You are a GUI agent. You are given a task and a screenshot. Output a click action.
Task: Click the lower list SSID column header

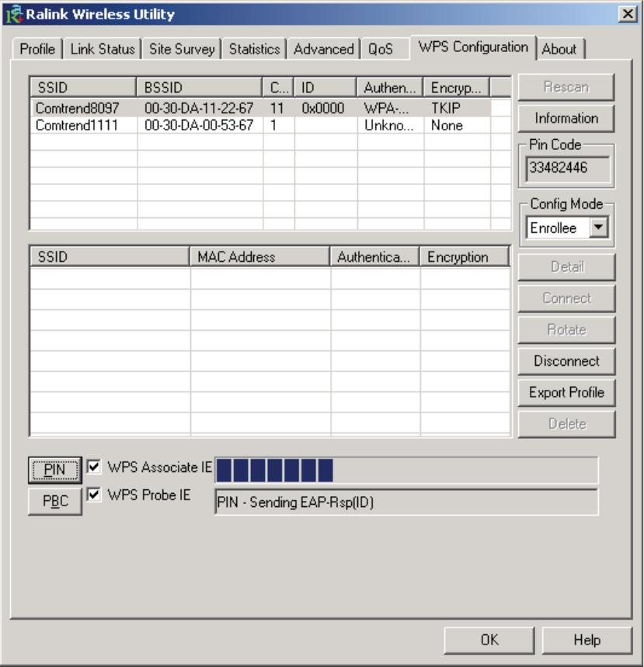click(110, 256)
